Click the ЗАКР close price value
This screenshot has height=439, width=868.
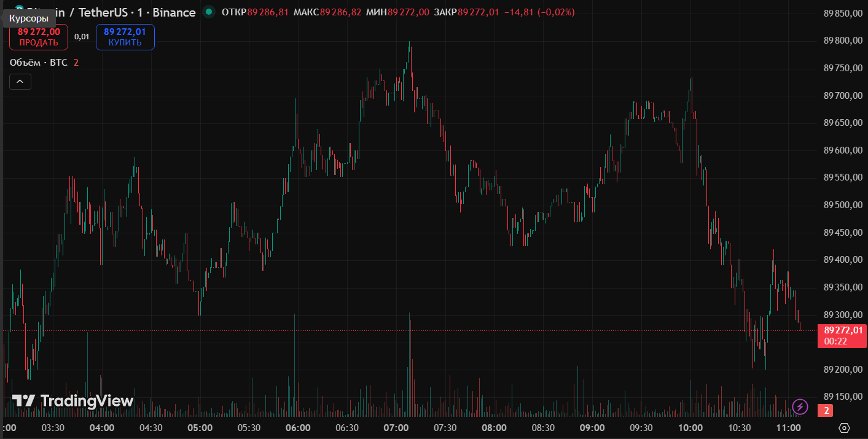click(x=479, y=12)
